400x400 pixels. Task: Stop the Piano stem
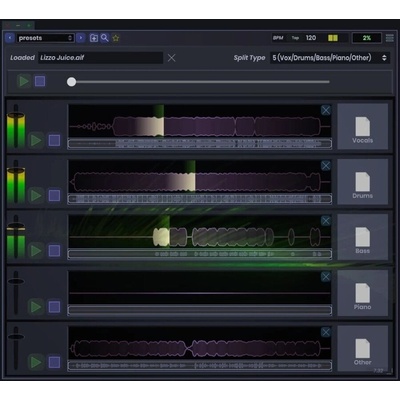click(x=54, y=307)
